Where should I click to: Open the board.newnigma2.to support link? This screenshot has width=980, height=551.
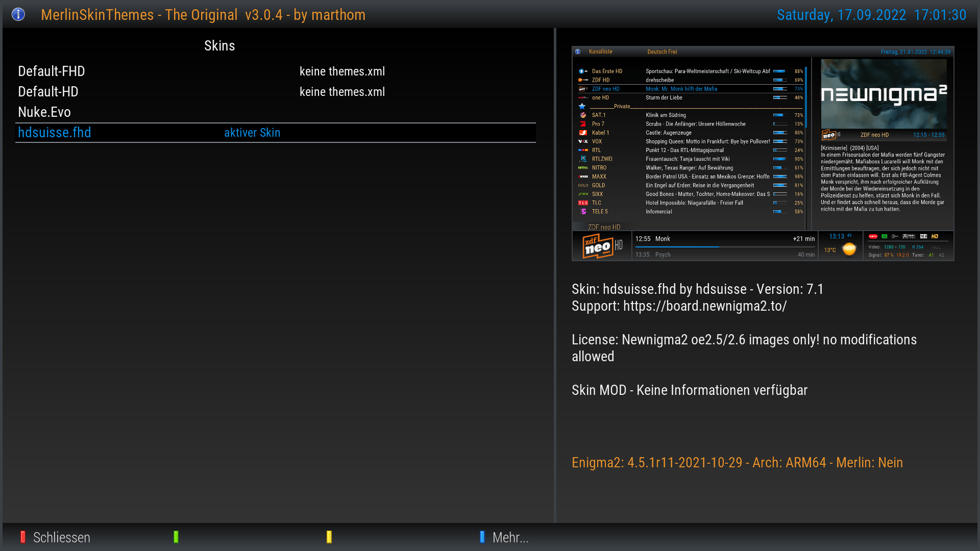tap(704, 306)
